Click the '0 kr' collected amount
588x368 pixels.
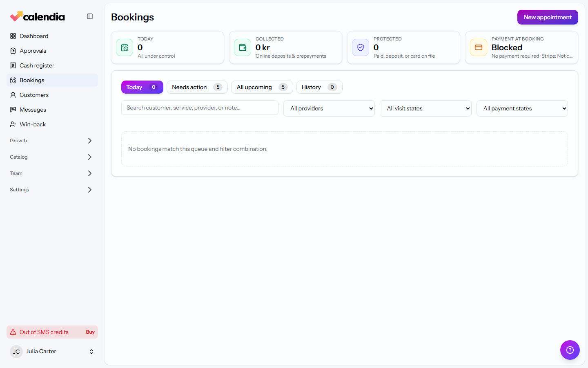263,47
